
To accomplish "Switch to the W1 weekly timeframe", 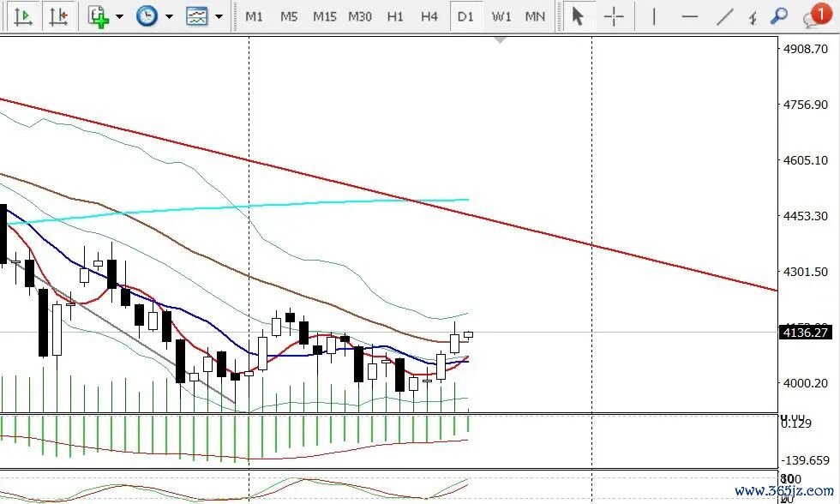I will (501, 16).
